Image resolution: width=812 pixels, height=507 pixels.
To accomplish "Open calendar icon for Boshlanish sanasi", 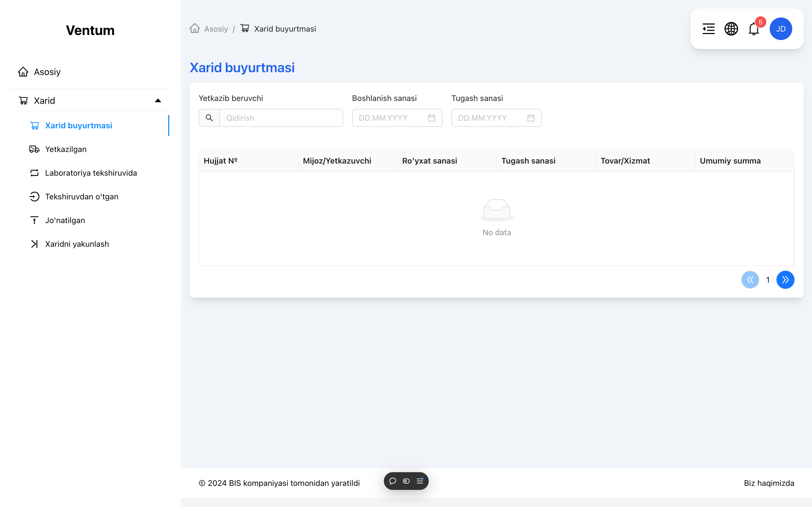I will click(x=431, y=118).
